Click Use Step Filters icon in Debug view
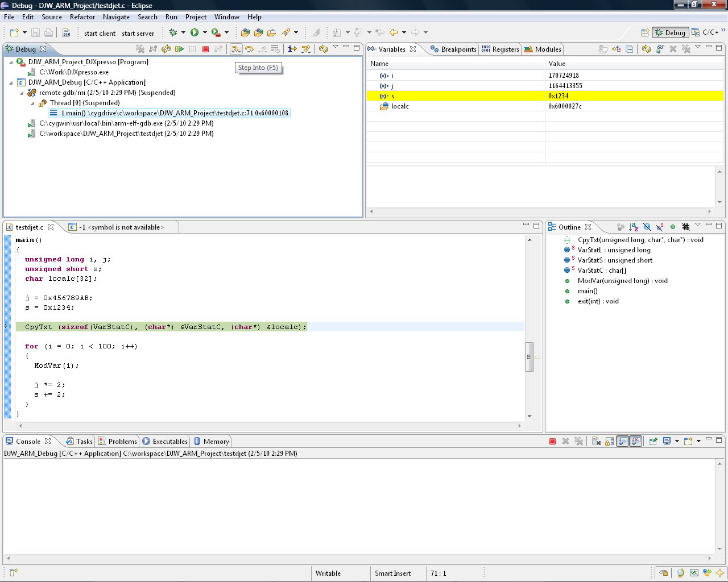The height and width of the screenshot is (582, 728). point(306,49)
